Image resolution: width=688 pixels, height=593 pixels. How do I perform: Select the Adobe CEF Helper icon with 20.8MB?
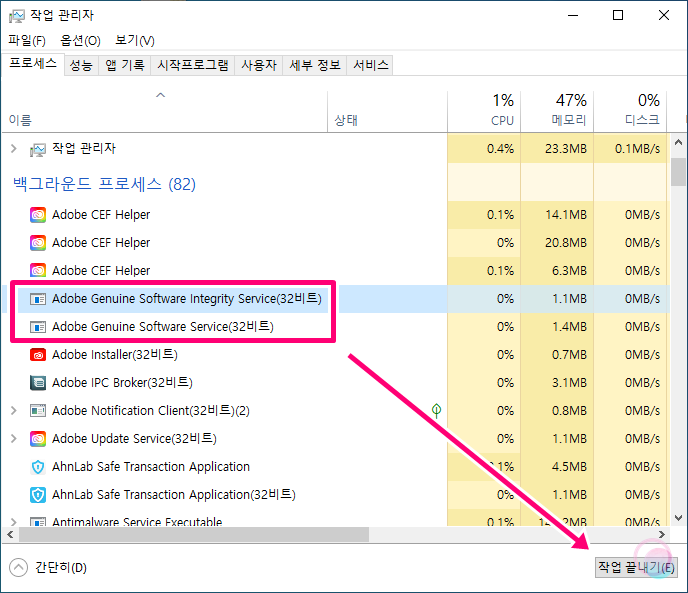pos(38,243)
